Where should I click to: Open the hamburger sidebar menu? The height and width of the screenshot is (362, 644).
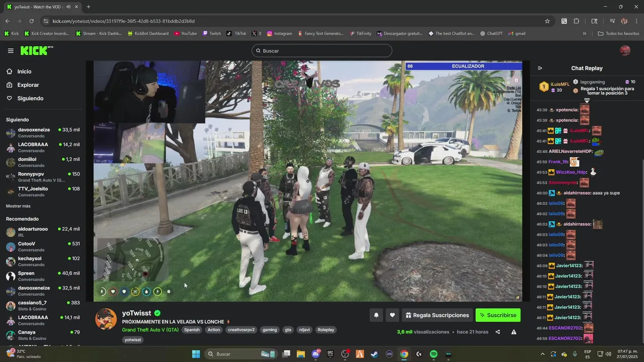(11, 51)
